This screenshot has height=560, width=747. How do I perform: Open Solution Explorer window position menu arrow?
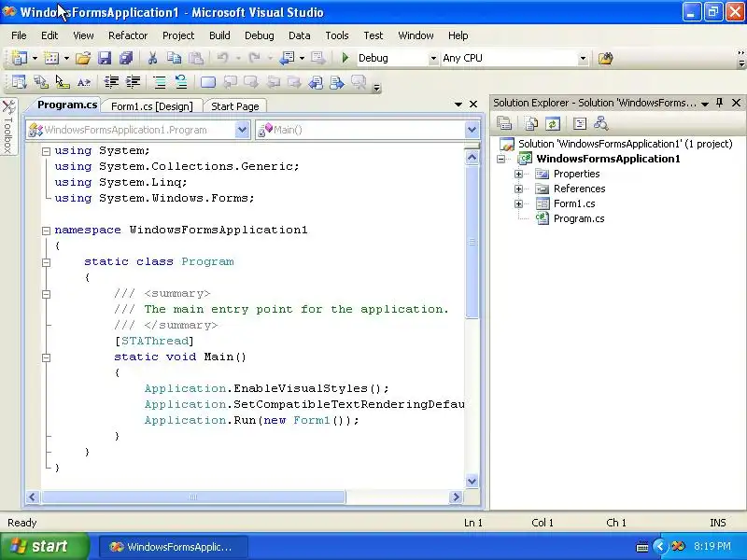tap(705, 104)
